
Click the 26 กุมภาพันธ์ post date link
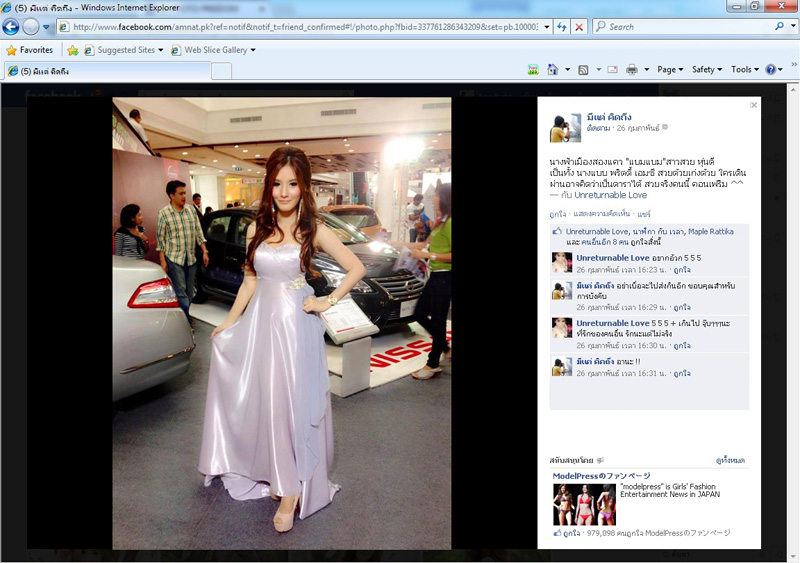pyautogui.click(x=638, y=128)
